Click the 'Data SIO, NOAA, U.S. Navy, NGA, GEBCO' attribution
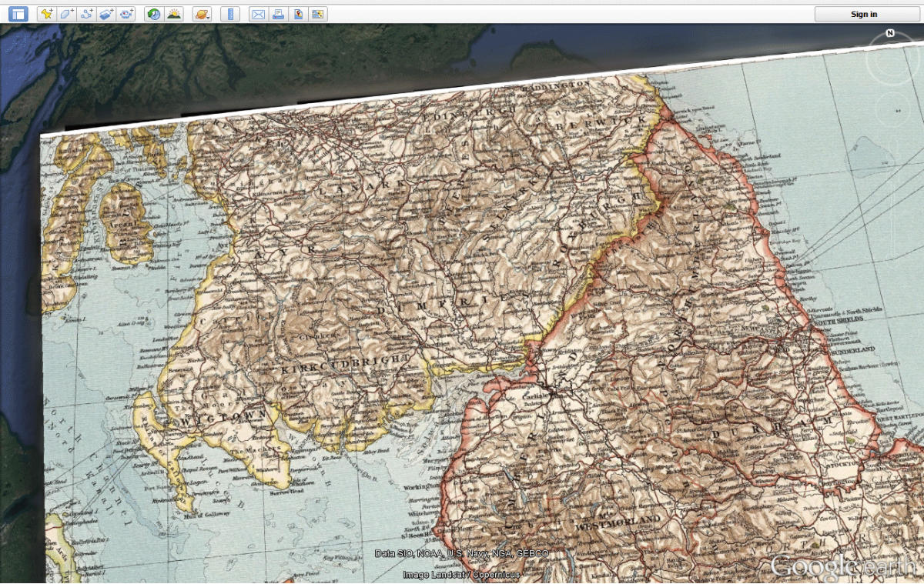Viewport: 924px width, 584px height. (462, 553)
